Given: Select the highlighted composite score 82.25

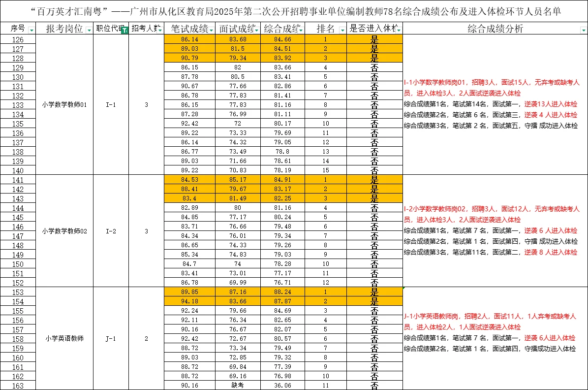Looking at the screenshot, I should coord(283,198).
